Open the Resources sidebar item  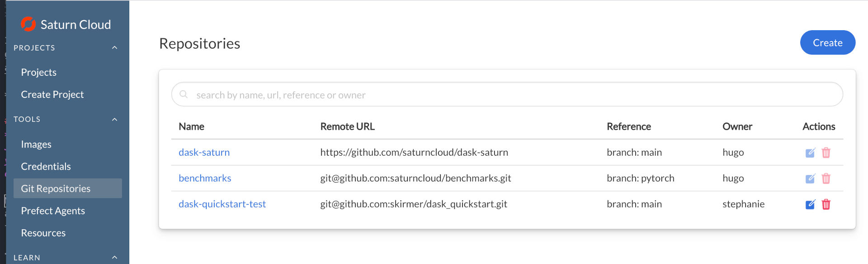43,233
